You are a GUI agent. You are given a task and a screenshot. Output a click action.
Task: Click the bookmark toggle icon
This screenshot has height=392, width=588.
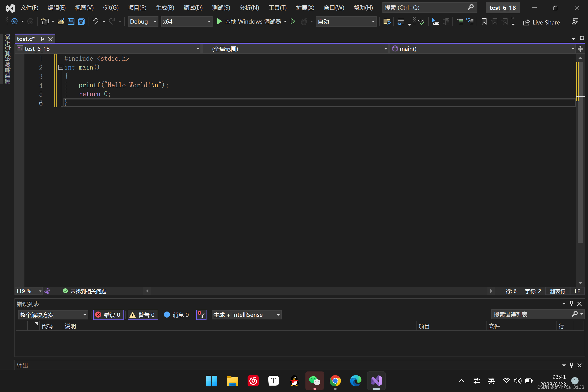[484, 22]
